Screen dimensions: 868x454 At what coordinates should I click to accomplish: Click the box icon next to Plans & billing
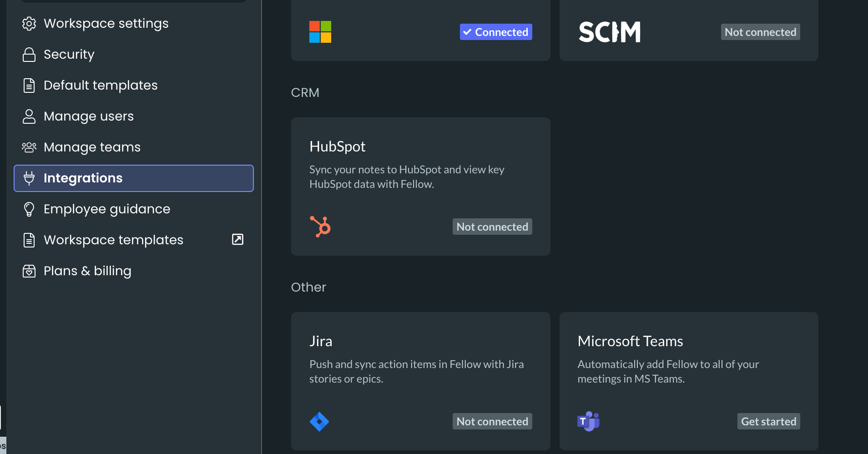coord(29,271)
